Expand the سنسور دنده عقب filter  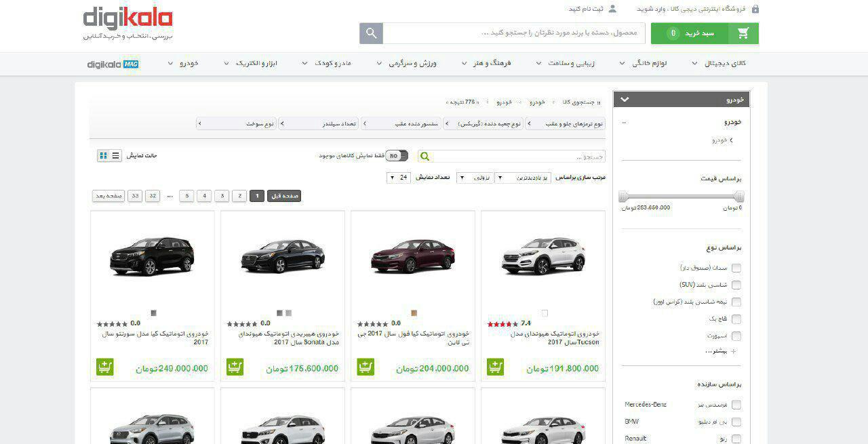[x=401, y=123]
